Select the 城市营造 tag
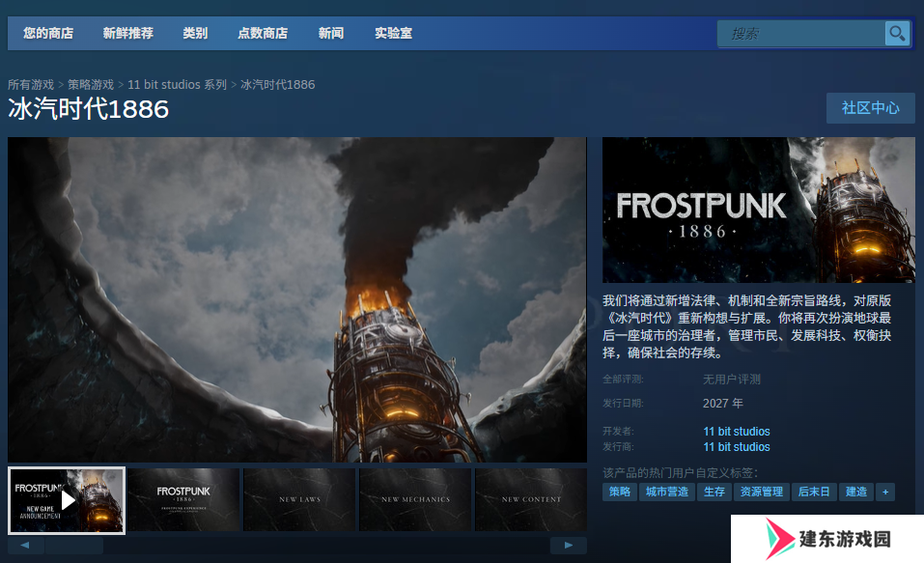This screenshot has height=563, width=924. [667, 492]
